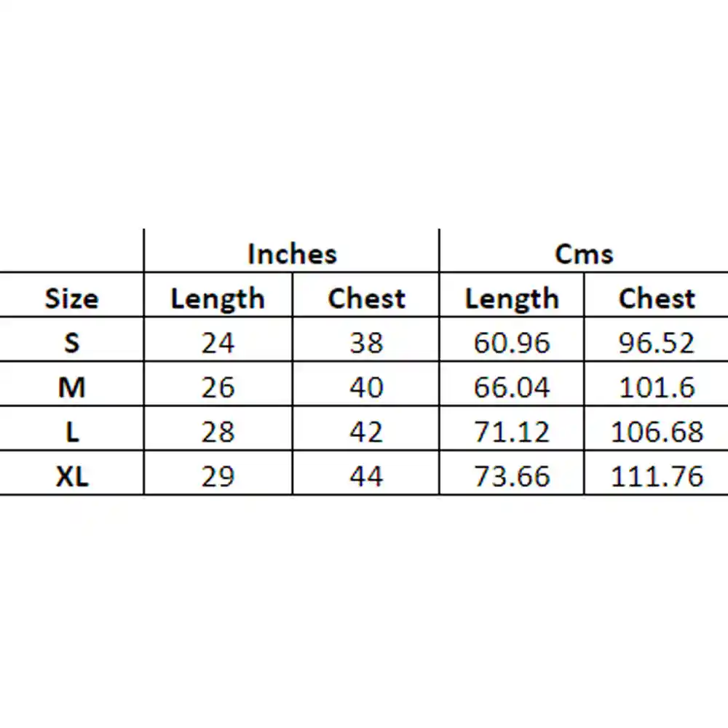Viewport: 728px width, 728px height.
Task: Click the cell showing 24 inches length
Action: [x=218, y=340]
